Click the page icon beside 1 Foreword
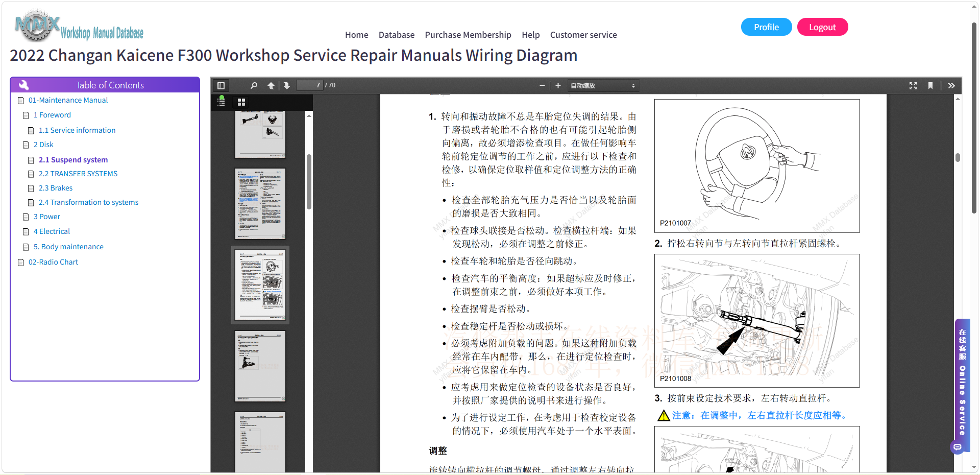 (x=26, y=115)
